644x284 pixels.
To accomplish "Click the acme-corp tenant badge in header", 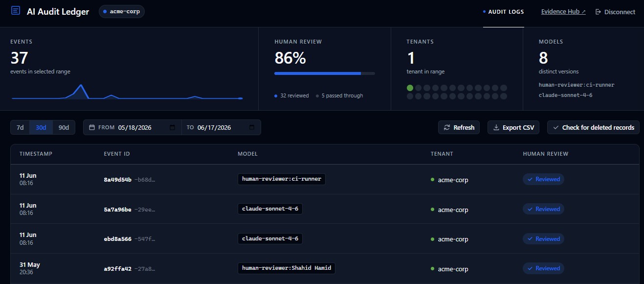I will point(122,11).
